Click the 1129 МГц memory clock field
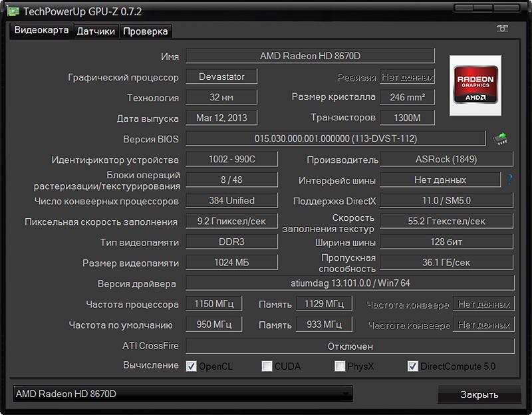The image size is (532, 415). click(324, 304)
